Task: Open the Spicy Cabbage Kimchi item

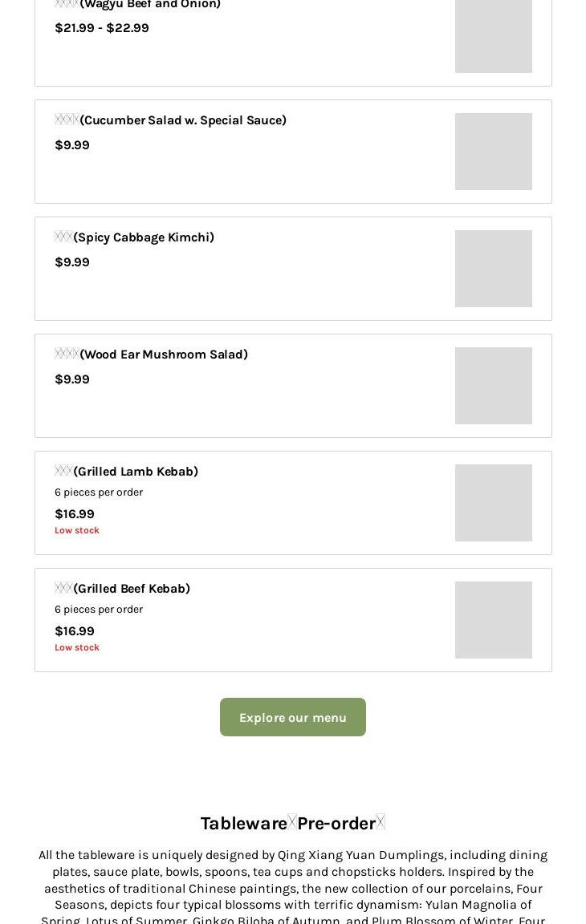Action: tap(143, 237)
